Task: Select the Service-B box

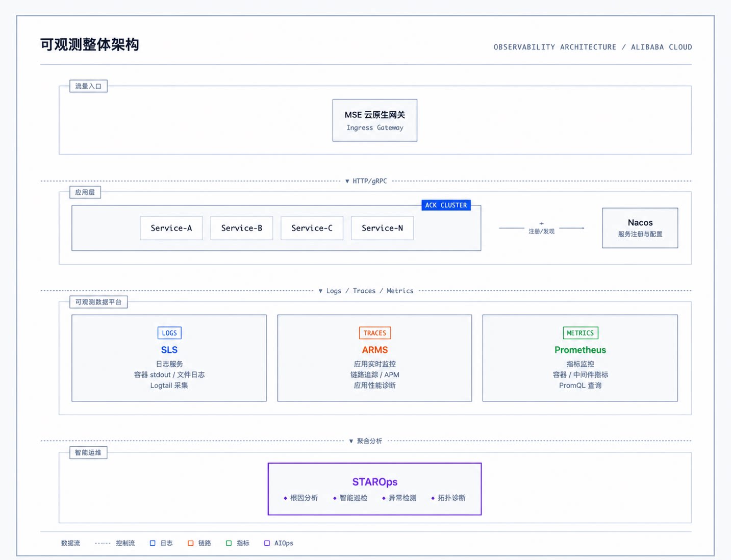Action: coord(242,228)
